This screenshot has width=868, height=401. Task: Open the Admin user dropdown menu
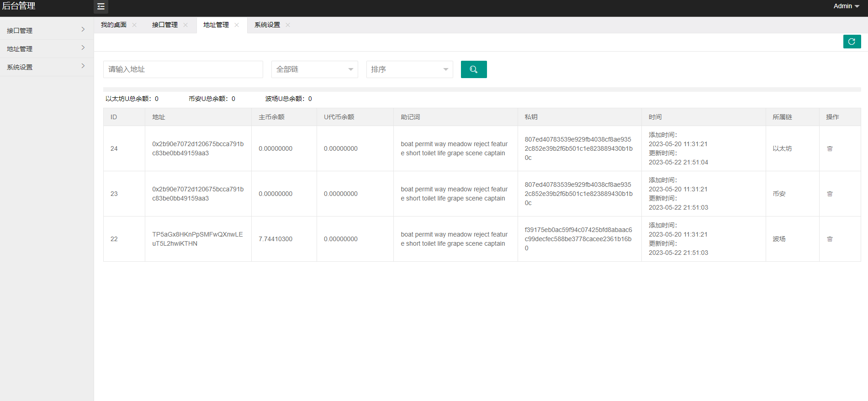click(846, 6)
